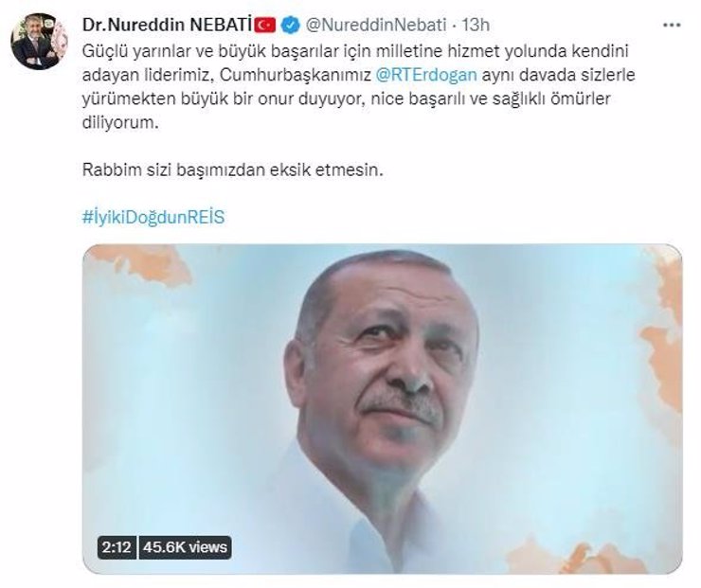Click the 45.6K views counter
Image resolution: width=701 pixels, height=588 pixels.
pyautogui.click(x=185, y=547)
